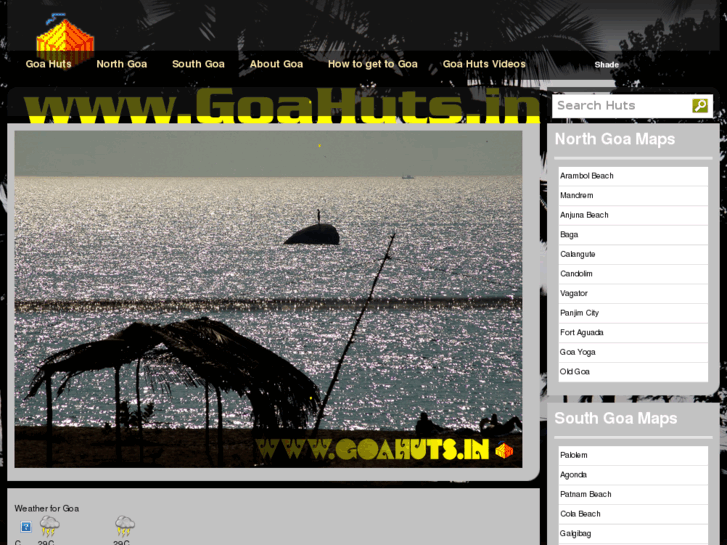
Task: Click the small hut icon on the photo watermark
Action: [x=504, y=450]
